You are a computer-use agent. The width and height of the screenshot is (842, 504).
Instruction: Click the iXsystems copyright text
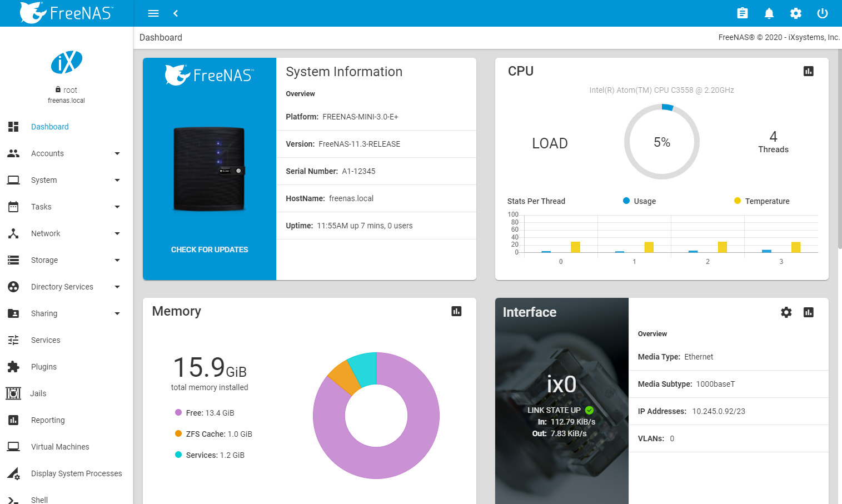pyautogui.click(x=779, y=37)
